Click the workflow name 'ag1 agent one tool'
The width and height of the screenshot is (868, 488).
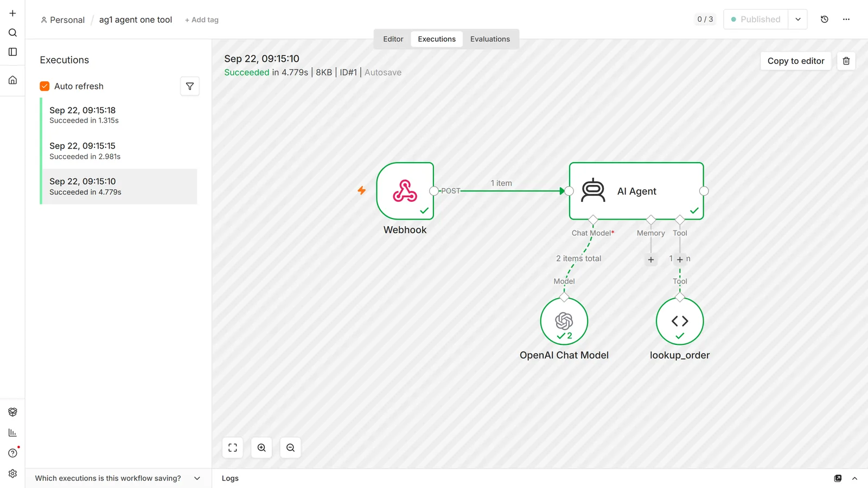(x=136, y=20)
